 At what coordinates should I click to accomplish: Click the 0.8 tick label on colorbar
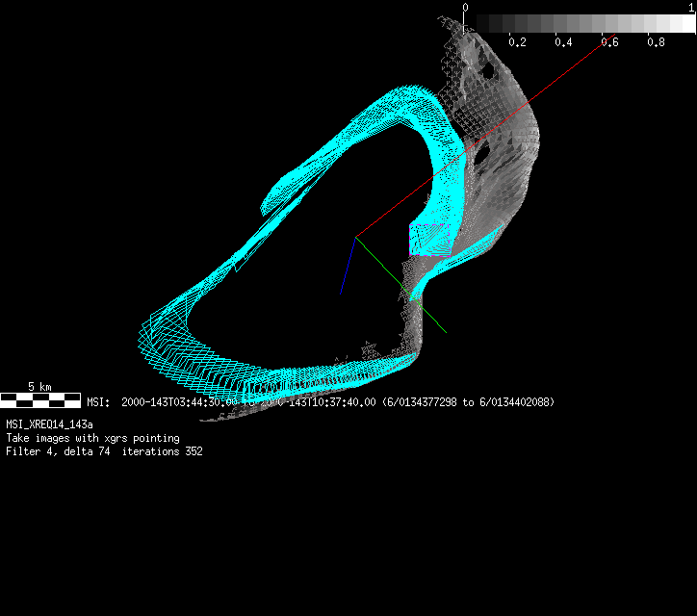pyautogui.click(x=656, y=43)
